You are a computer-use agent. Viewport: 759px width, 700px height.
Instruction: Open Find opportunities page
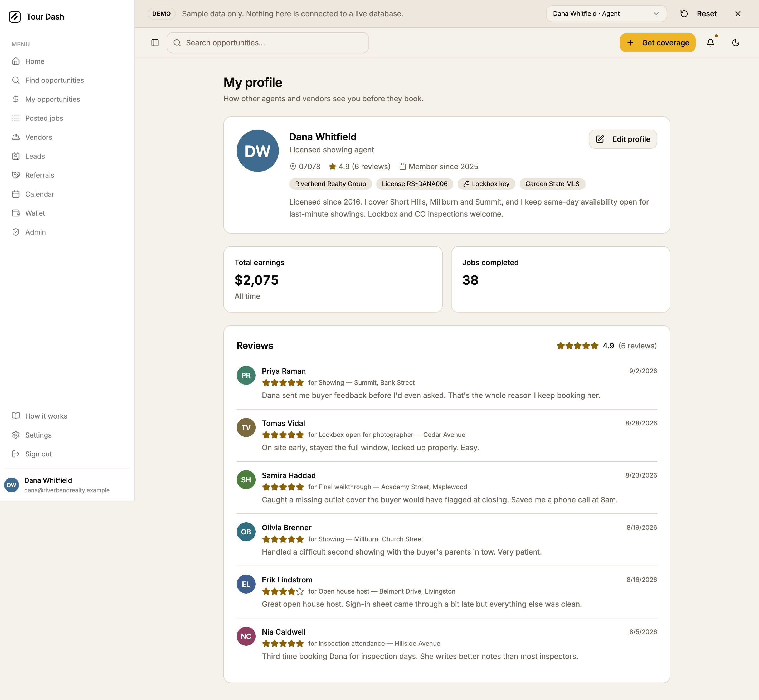coord(67,80)
